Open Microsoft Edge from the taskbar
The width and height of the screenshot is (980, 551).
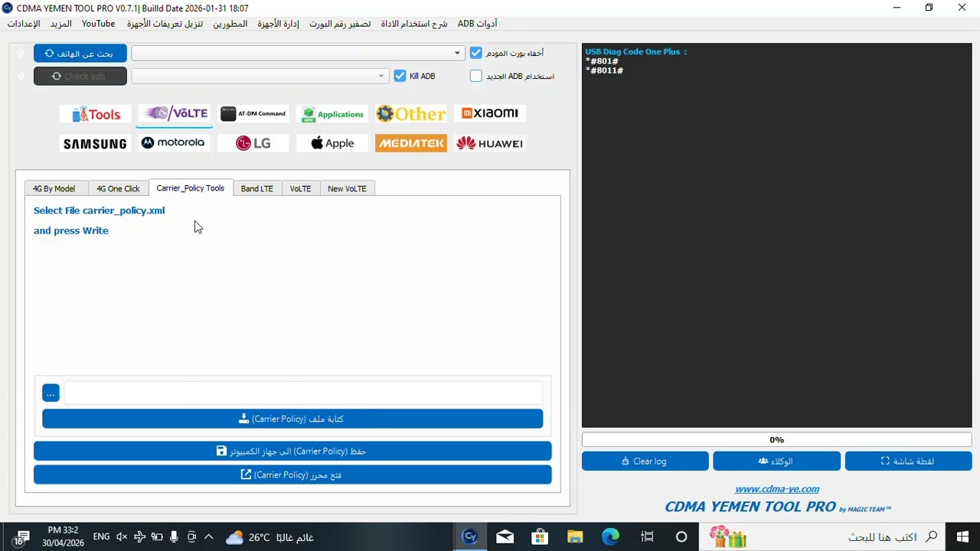click(x=610, y=536)
